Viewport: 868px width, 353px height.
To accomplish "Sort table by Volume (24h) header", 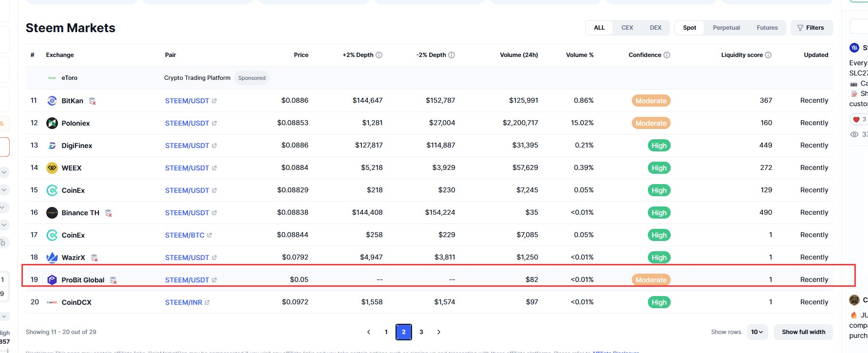I will pos(519,55).
